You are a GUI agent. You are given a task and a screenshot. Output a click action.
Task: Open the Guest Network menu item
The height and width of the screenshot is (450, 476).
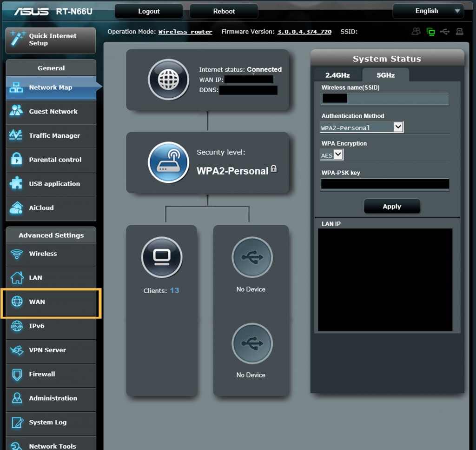51,112
